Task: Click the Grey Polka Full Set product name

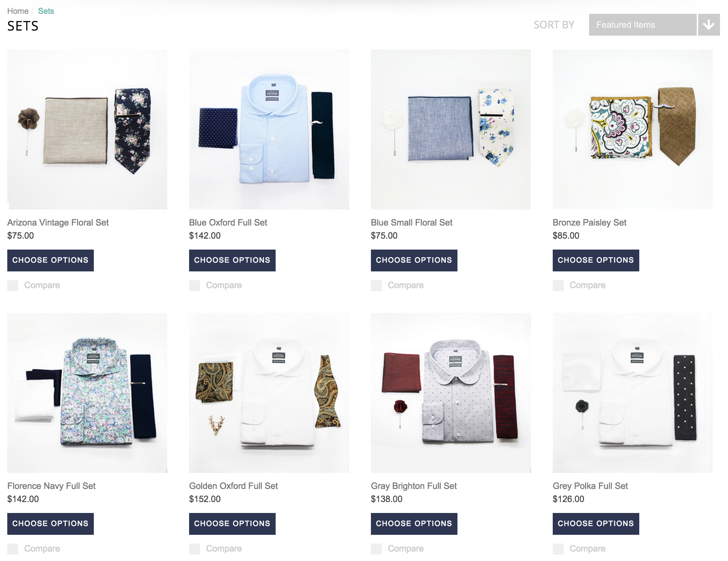Action: 590,486
